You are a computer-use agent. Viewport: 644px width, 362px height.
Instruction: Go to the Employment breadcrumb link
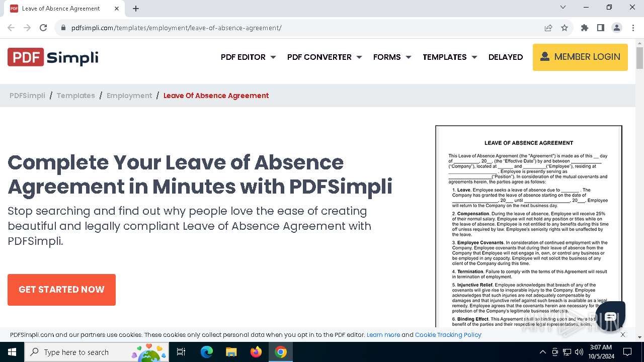tap(129, 96)
